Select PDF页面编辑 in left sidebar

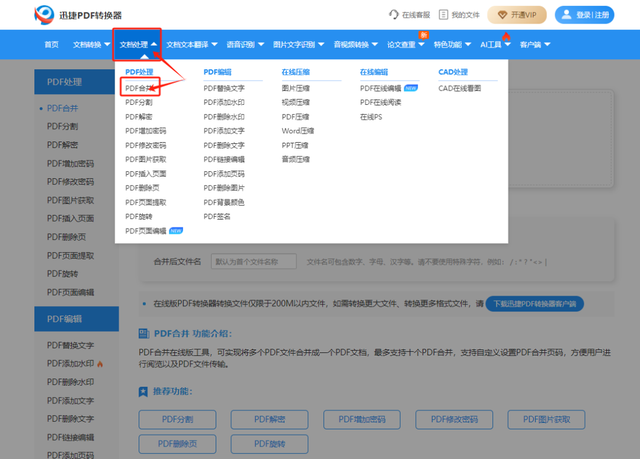coord(70,292)
